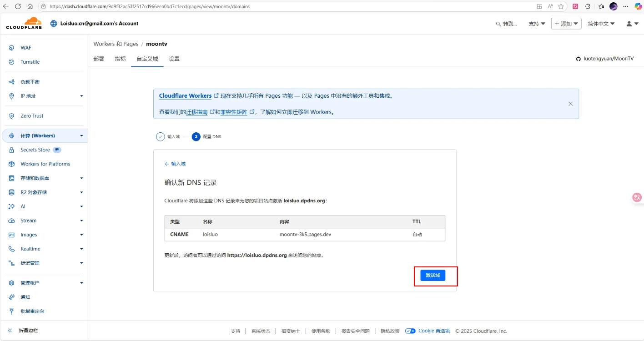Click the browser refresh icon
The image size is (644, 341).
pos(18,6)
